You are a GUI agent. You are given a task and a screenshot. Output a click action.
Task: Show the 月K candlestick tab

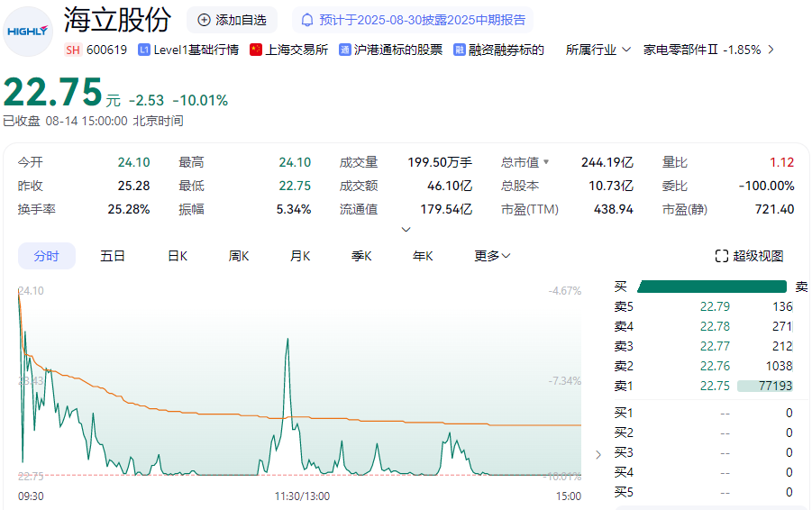[x=300, y=256]
